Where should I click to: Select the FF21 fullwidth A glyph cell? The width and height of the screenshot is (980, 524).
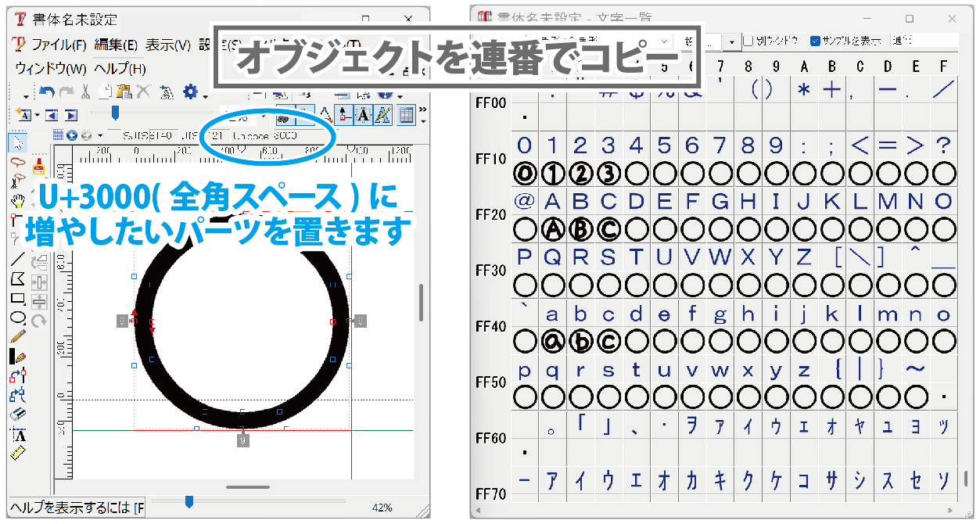(x=552, y=201)
